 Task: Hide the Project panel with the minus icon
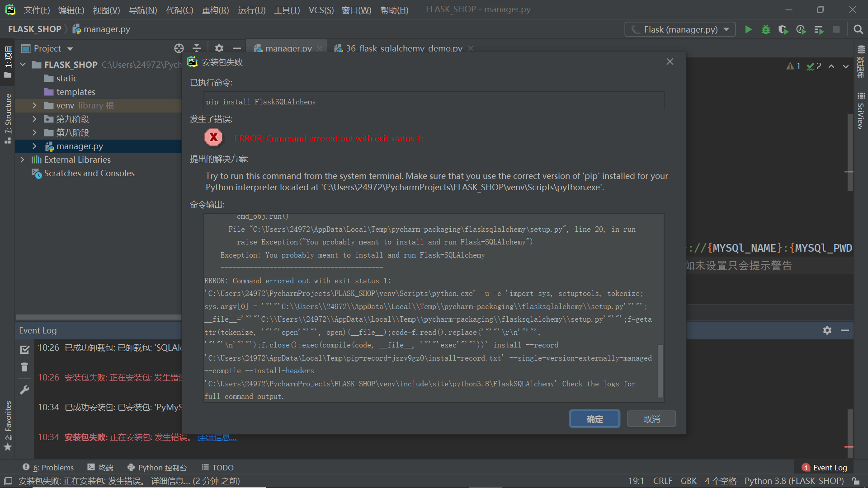pos(237,48)
